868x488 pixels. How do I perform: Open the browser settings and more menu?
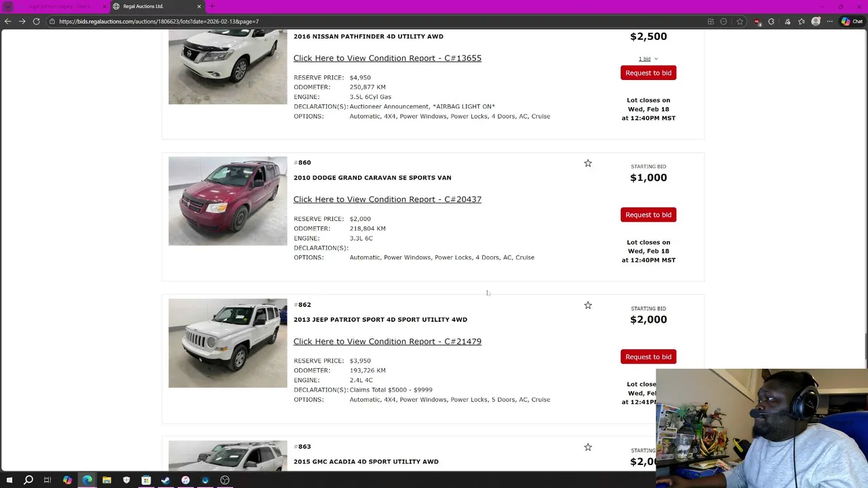[x=830, y=22]
